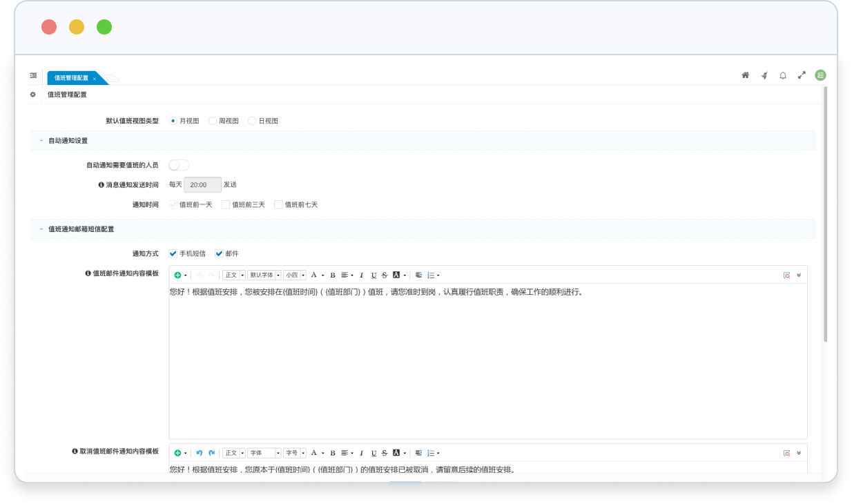Collapse the 自动通知设置 section
The height and width of the screenshot is (504, 852).
pyautogui.click(x=41, y=141)
